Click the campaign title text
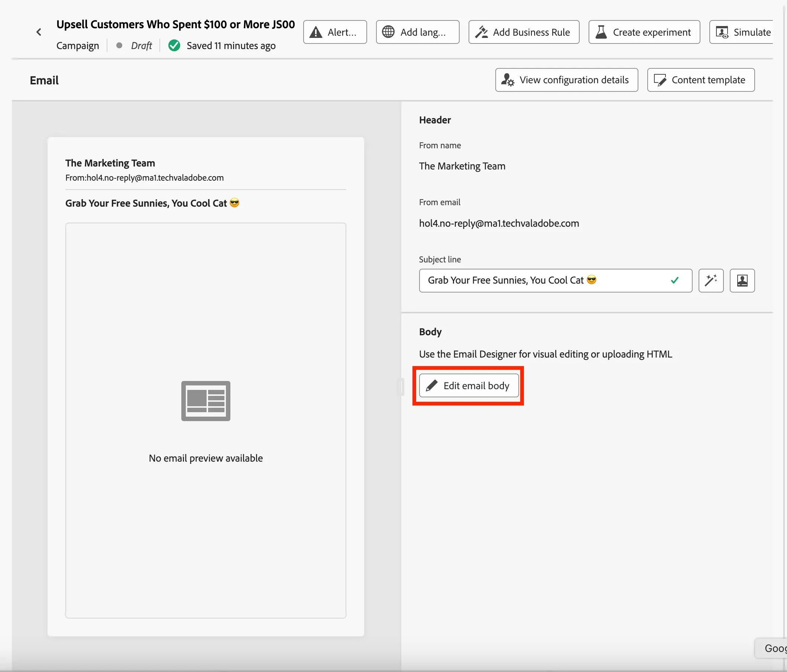The width and height of the screenshot is (787, 672). [x=175, y=24]
